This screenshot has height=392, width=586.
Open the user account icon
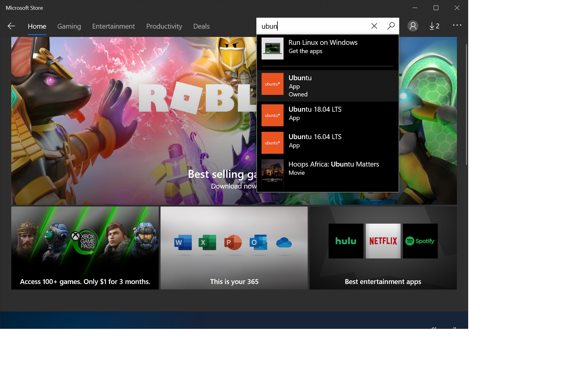click(x=413, y=26)
